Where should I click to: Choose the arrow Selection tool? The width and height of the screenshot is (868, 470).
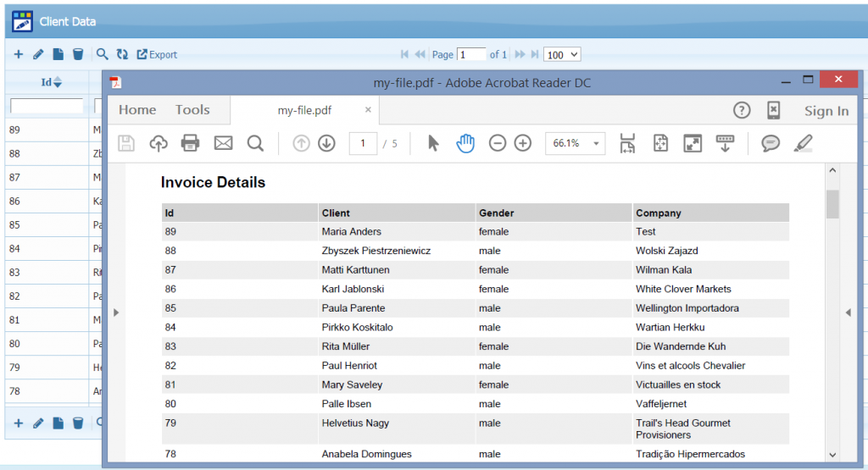tap(433, 143)
